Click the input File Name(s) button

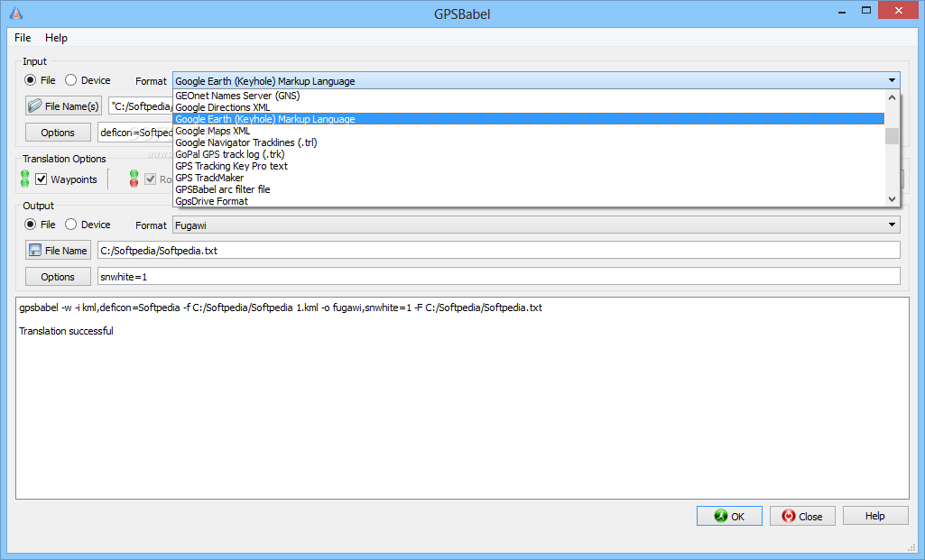64,106
